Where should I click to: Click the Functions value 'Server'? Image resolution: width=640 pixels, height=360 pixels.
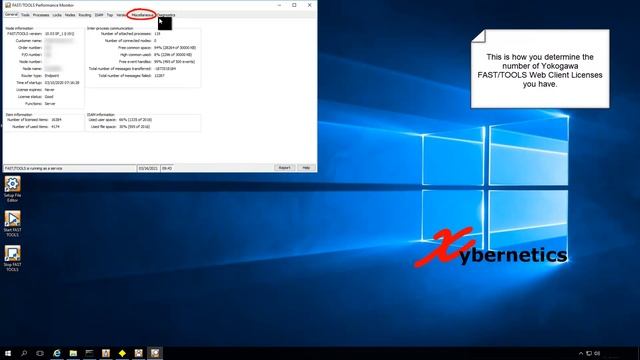click(50, 104)
